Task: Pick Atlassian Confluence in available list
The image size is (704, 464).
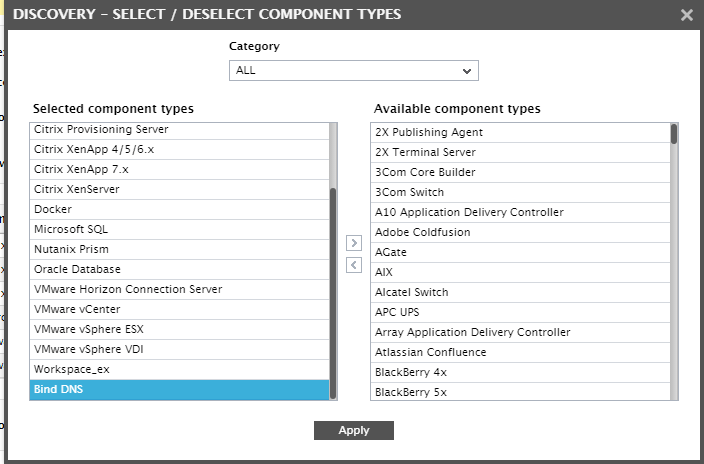Action: (520, 352)
